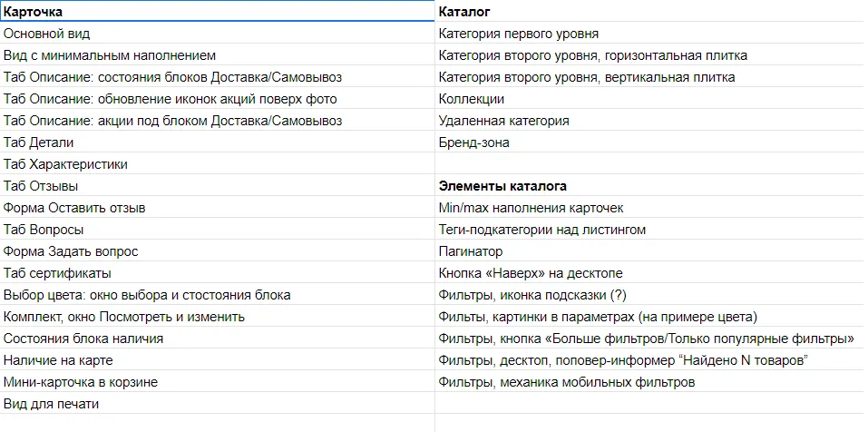The image size is (868, 432).
Task: Click the "Удаленная категория" cell
Action: coord(503,121)
